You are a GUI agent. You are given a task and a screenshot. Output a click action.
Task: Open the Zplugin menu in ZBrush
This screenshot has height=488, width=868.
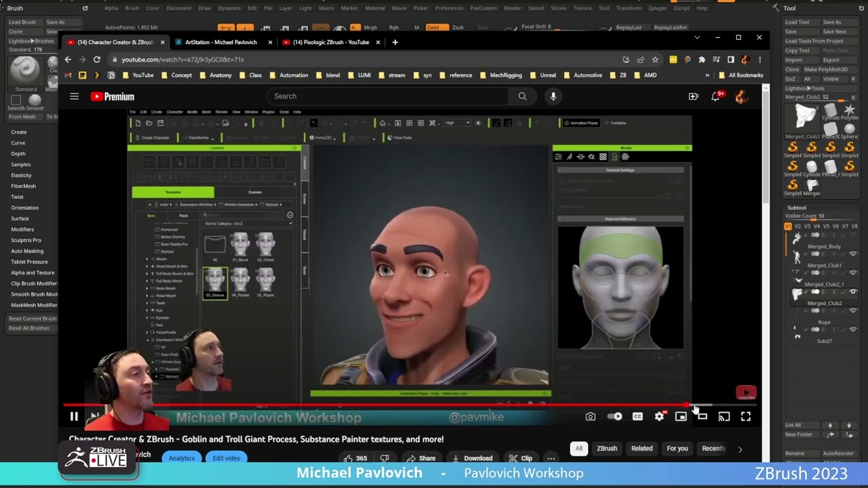pyautogui.click(x=657, y=8)
